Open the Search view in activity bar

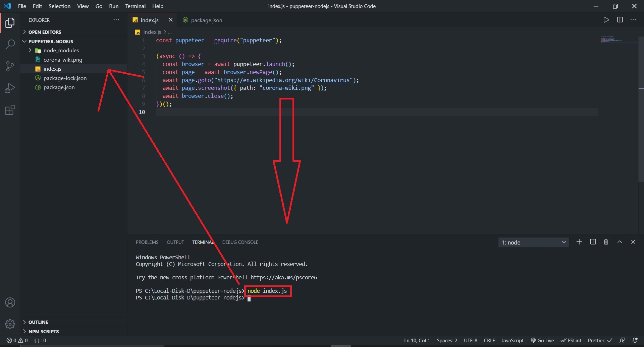tap(10, 44)
